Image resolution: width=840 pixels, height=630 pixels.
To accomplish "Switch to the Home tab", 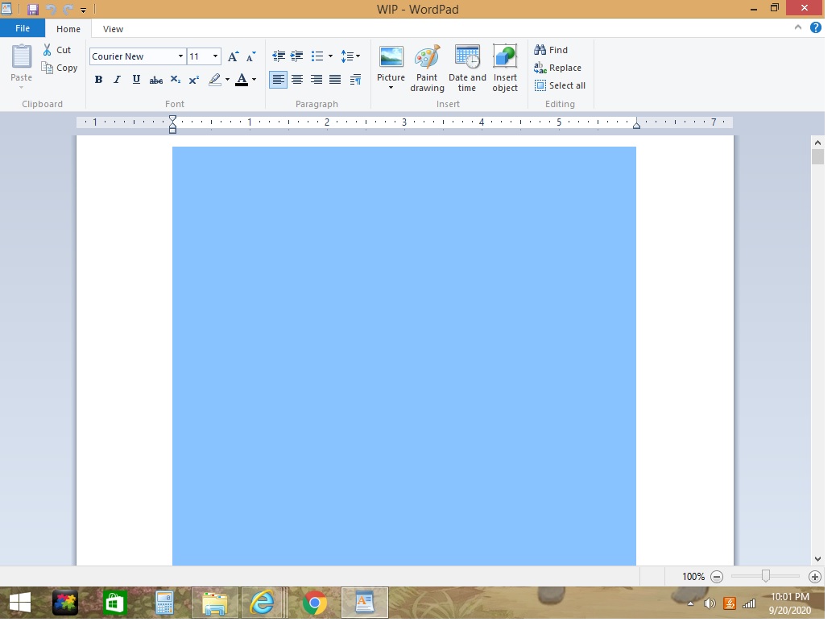I will (x=68, y=30).
